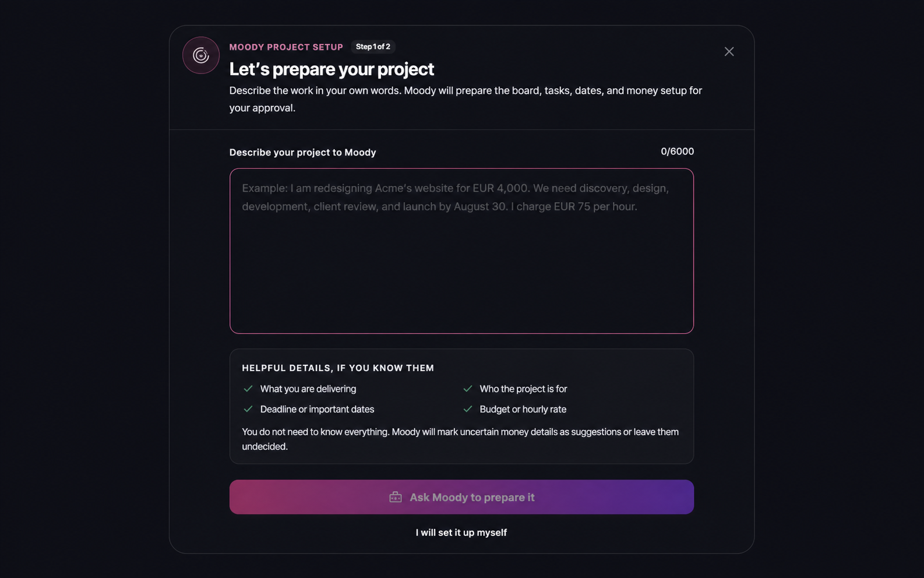This screenshot has width=924, height=578.
Task: Click the Step 1 of 2 badge
Action: (373, 47)
